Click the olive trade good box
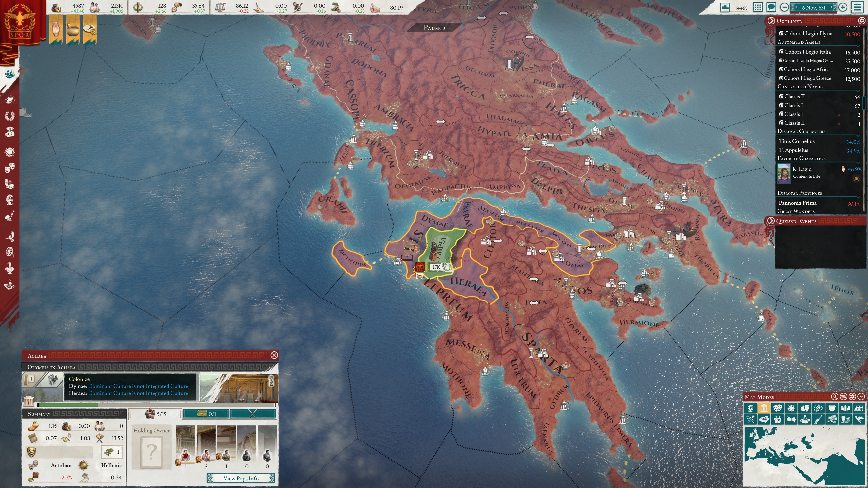Image resolution: width=868 pixels, height=488 pixels. point(111,452)
